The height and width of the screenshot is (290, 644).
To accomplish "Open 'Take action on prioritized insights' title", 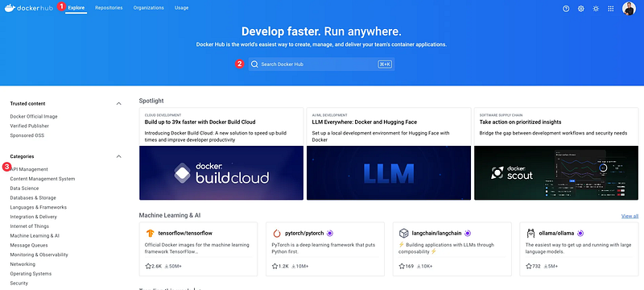I will [520, 122].
